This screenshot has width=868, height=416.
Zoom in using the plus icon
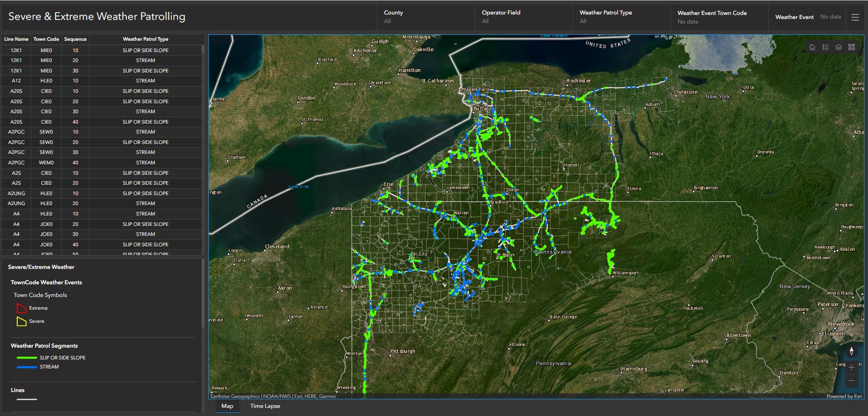pos(852,367)
